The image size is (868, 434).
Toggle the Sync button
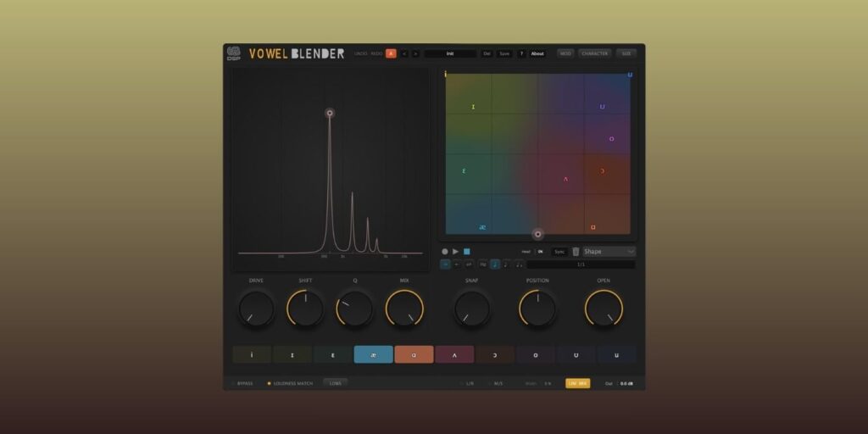[559, 252]
